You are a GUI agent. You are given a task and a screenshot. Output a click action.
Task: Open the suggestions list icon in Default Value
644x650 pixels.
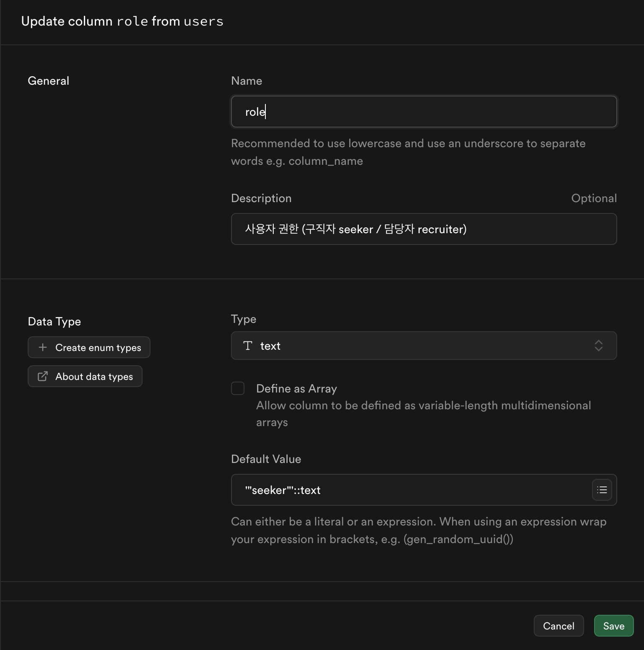[x=602, y=490]
